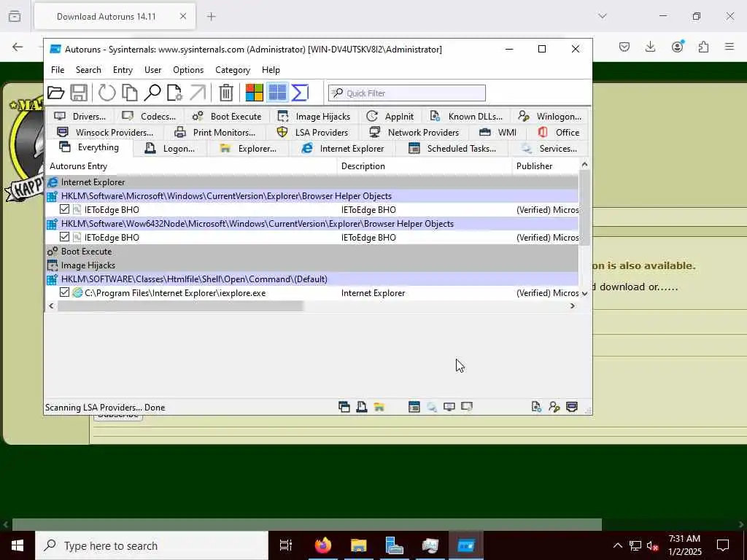This screenshot has width=747, height=560.
Task: Click the list's scroll up arrow
Action: (584, 164)
